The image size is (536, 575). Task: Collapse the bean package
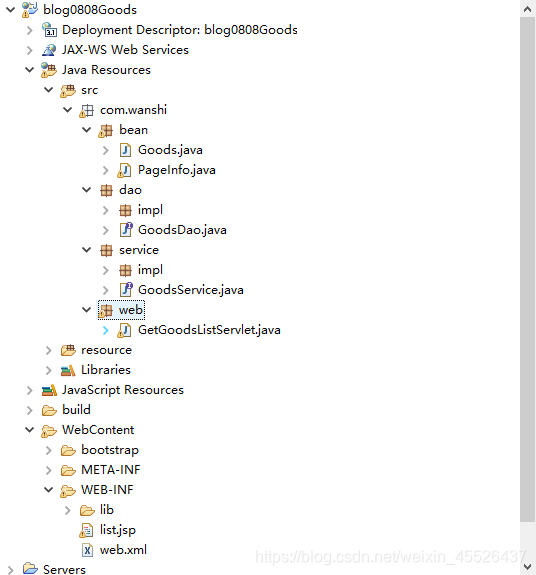(x=87, y=130)
